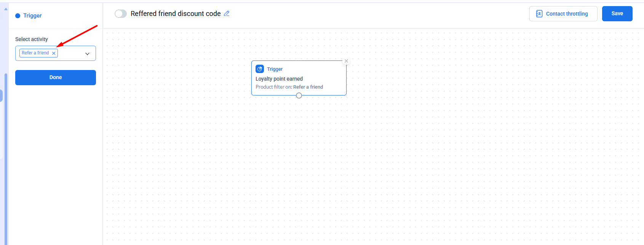The width and height of the screenshot is (644, 245).
Task: Click the left vertical scrollbar thumb
Action: click(6, 152)
